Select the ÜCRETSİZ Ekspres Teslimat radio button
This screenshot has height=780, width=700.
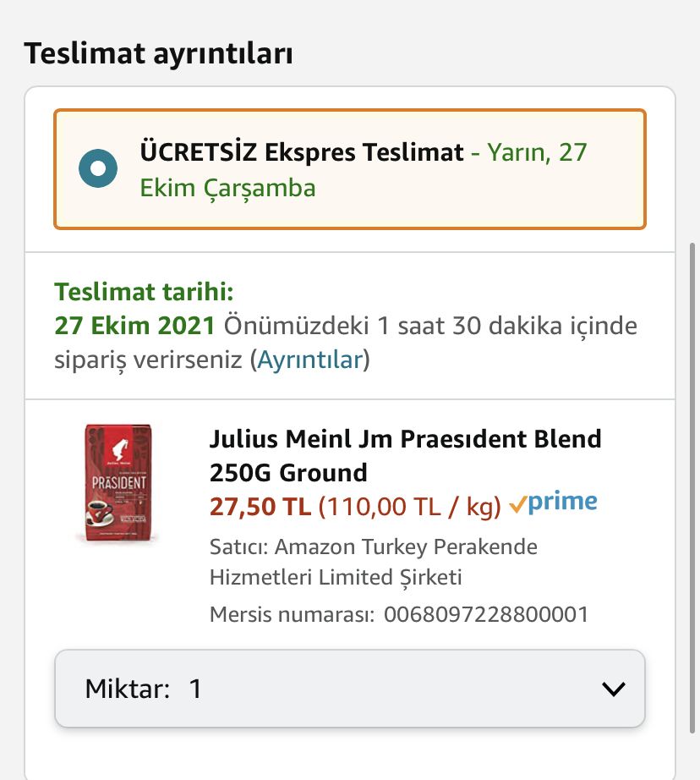coord(98,168)
